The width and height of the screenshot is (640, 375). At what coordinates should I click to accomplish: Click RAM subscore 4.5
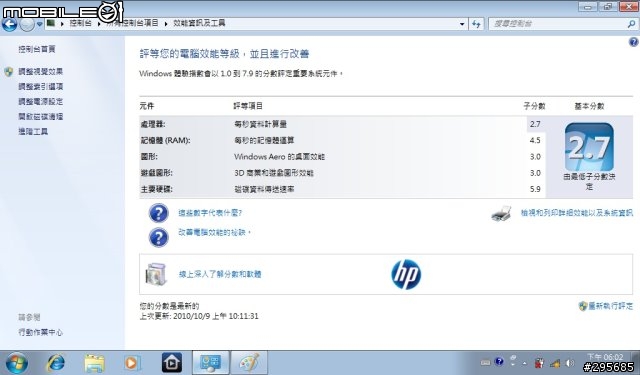pyautogui.click(x=535, y=140)
